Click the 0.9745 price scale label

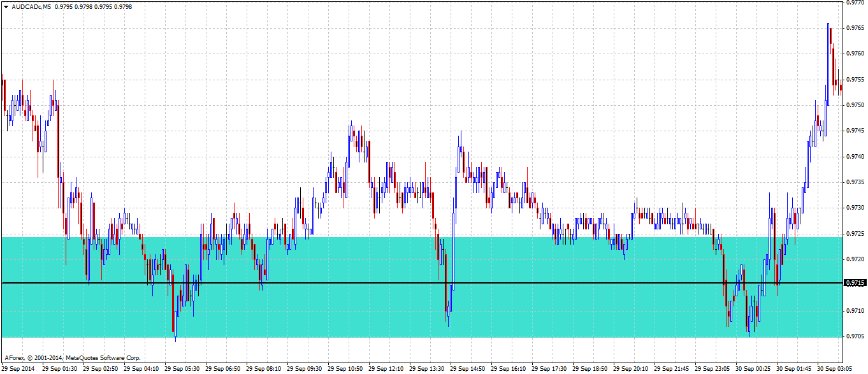[855, 131]
